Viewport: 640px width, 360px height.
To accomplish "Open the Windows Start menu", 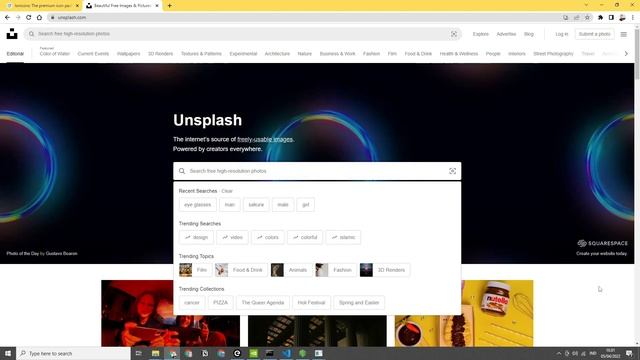I will pos(8,353).
